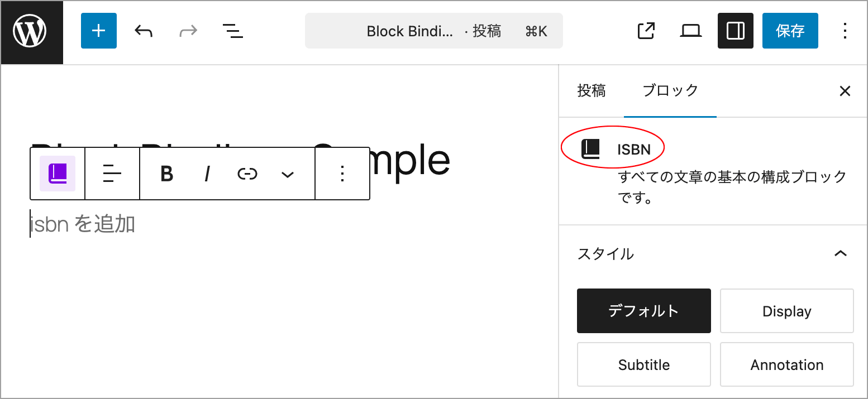The image size is (868, 399).
Task: Toggle italic formatting
Action: click(207, 174)
